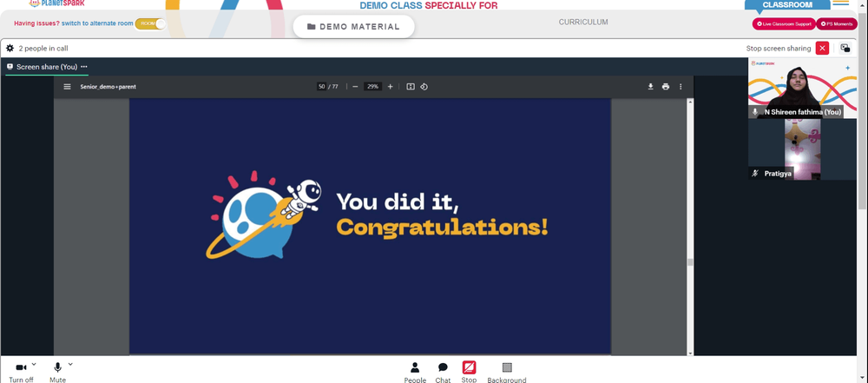Click the PlanetSpark logo

coord(56,3)
